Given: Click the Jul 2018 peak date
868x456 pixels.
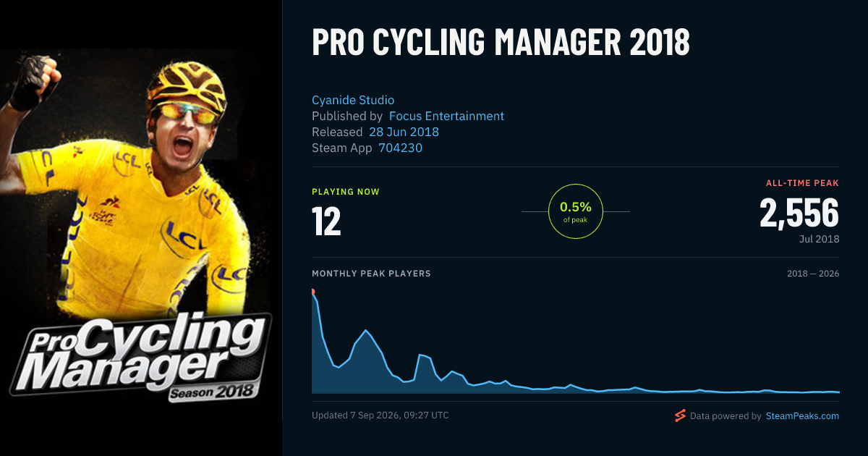Looking at the screenshot, I should [820, 239].
